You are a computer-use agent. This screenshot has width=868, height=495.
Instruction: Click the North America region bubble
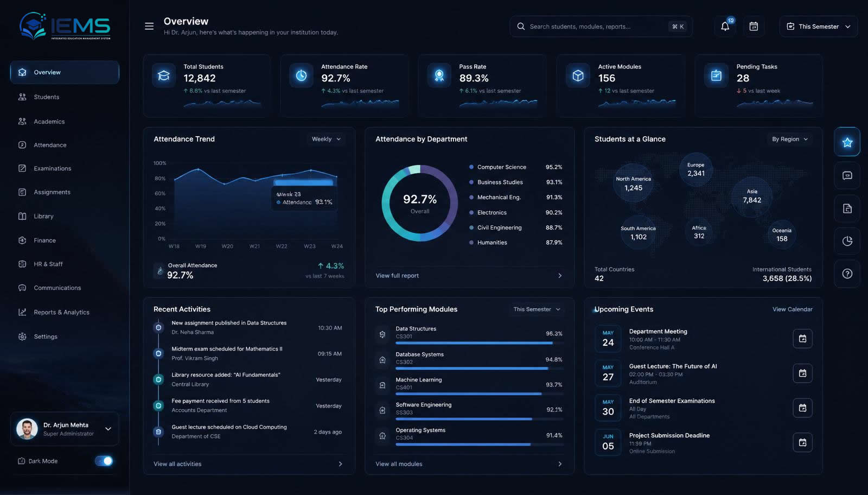(x=633, y=183)
